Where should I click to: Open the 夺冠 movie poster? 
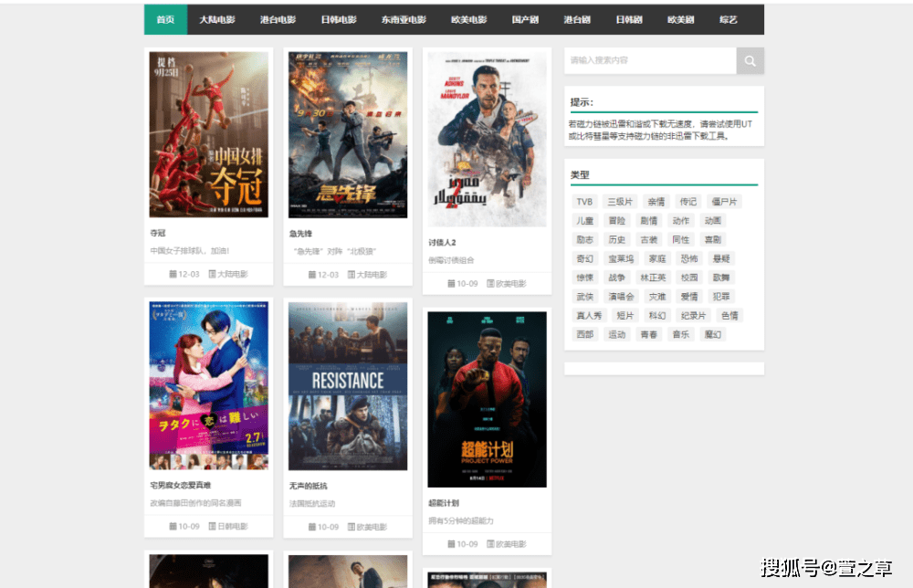click(x=208, y=134)
